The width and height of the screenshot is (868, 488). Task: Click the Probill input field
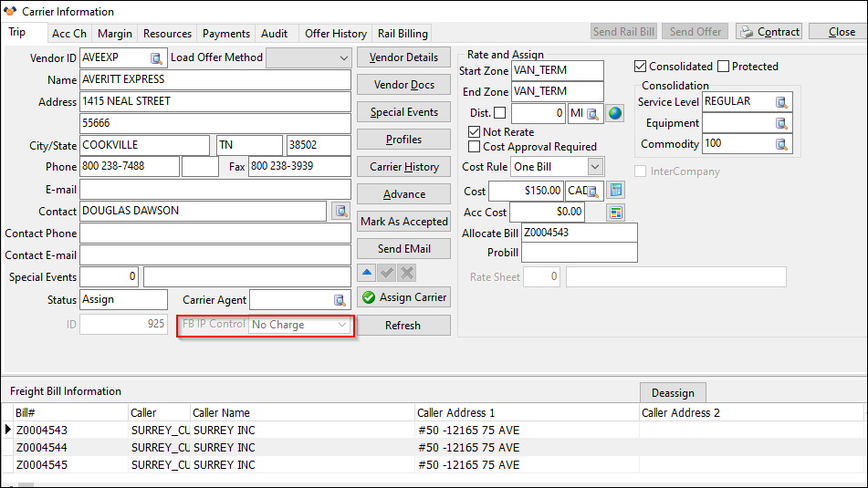579,253
